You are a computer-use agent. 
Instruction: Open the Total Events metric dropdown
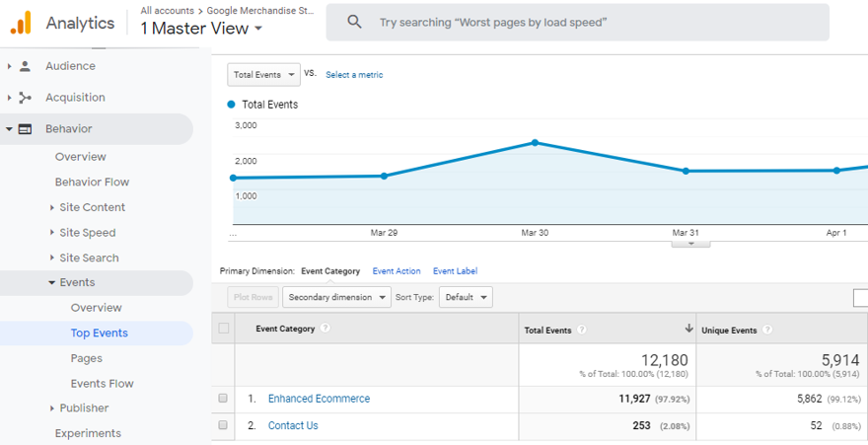click(x=264, y=75)
